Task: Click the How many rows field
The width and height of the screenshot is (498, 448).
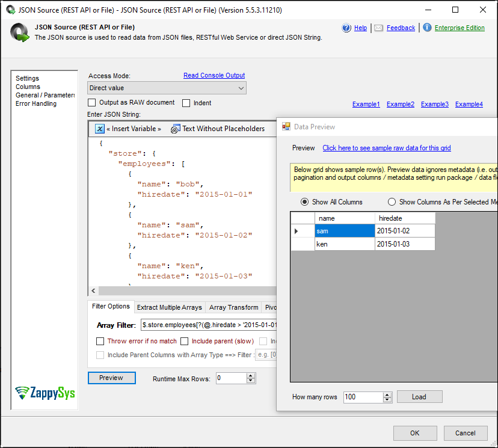Action: (x=363, y=397)
